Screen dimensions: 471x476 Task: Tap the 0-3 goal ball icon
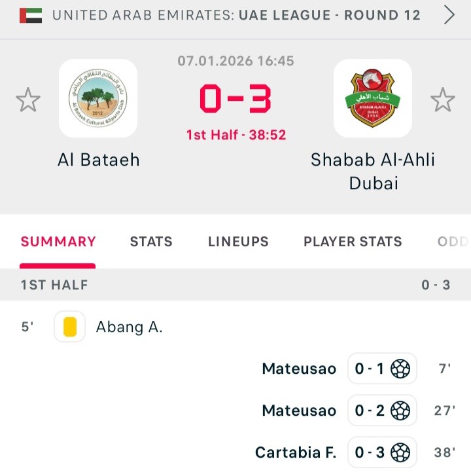coord(400,452)
